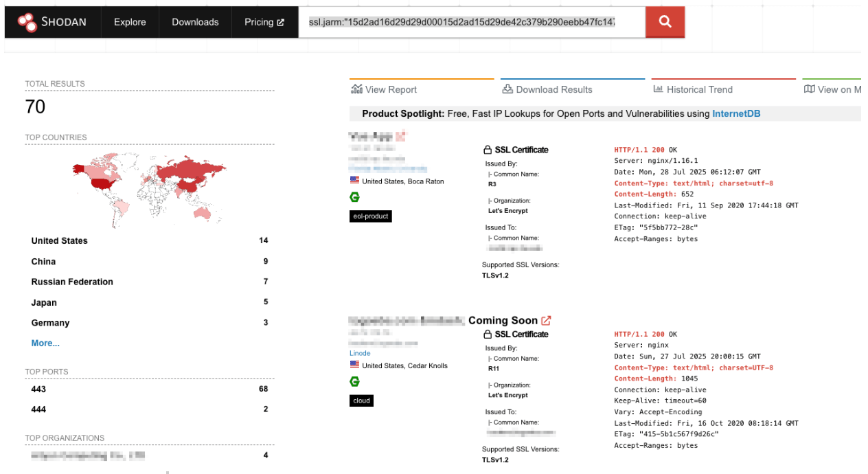The height and width of the screenshot is (474, 868).
Task: Click the Content-Length: 1045 line
Action: point(656,379)
